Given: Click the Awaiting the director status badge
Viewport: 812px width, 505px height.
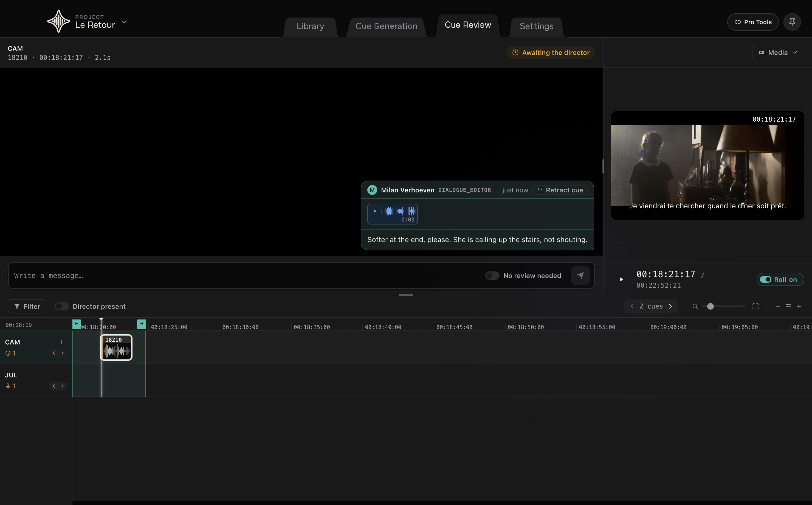Looking at the screenshot, I should tap(551, 52).
